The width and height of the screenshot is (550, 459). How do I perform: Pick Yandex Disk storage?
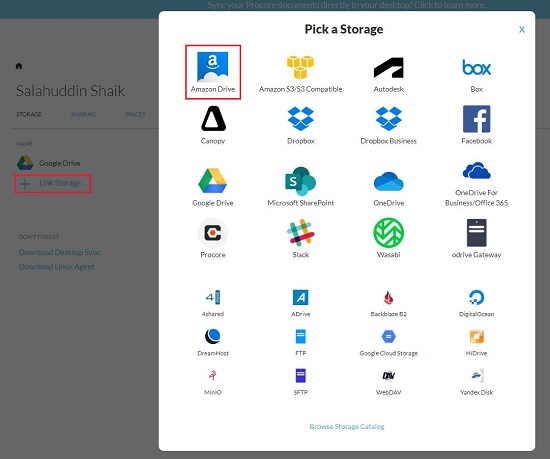477,376
